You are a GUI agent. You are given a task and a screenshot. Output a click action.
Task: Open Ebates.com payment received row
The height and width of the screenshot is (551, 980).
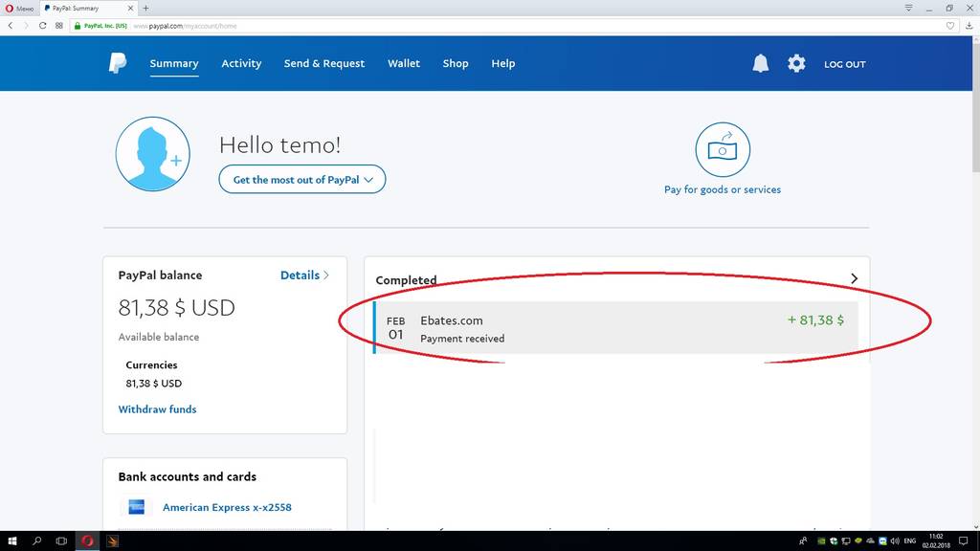[x=615, y=328]
